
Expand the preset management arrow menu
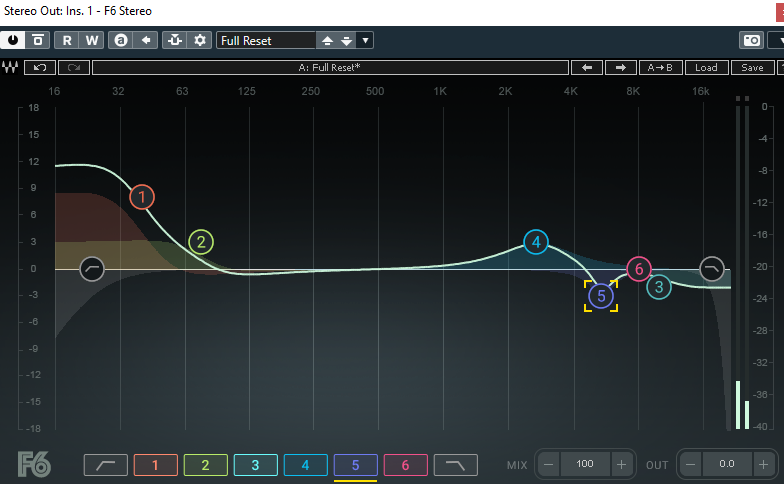click(x=366, y=40)
